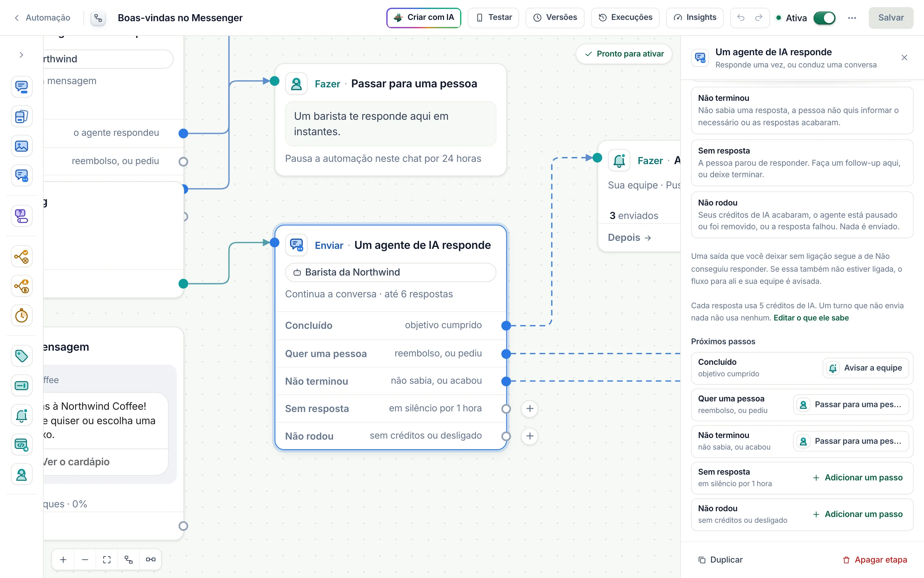Viewport: 924px width, 578px height.
Task: Open Criar com IA
Action: pyautogui.click(x=424, y=18)
